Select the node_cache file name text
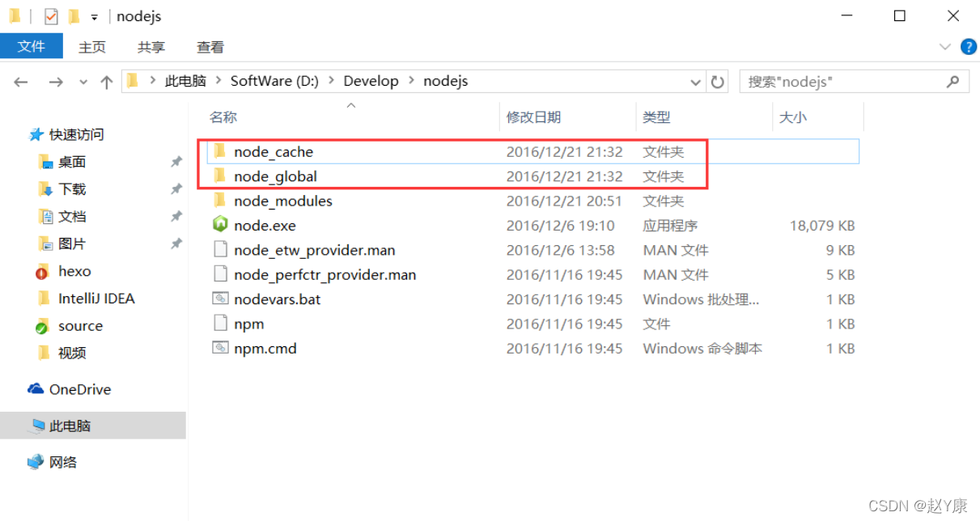This screenshot has width=980, height=521. (x=274, y=151)
